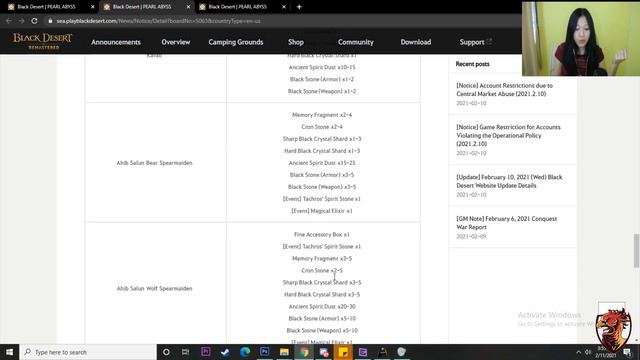Viewport: 640px width, 360px height.
Task: Open February 10 Website Update Details post
Action: [x=509, y=181]
